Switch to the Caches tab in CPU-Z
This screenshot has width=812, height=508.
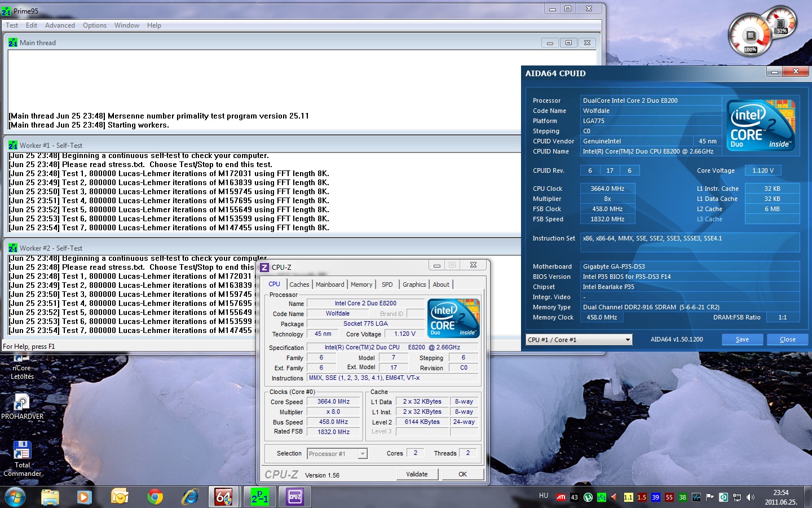click(299, 284)
